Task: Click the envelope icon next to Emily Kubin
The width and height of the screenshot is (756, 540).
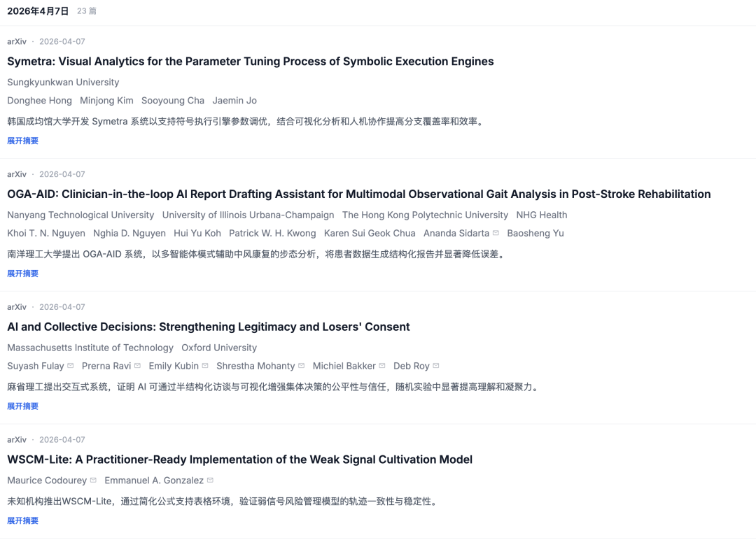Action: (x=205, y=366)
